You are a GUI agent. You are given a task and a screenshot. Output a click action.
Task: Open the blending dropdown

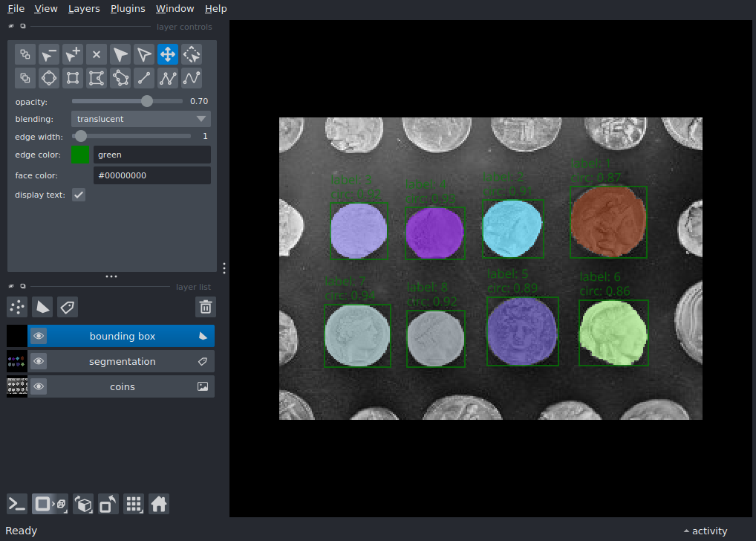click(x=140, y=119)
